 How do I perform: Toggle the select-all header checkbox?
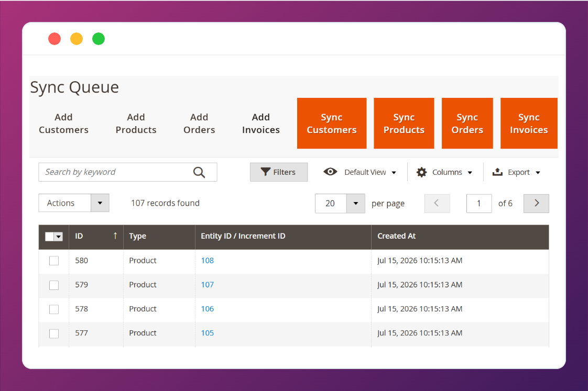(49, 236)
